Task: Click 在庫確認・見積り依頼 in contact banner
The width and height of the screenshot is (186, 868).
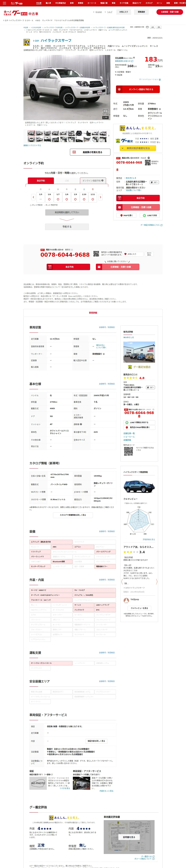Action: click(x=118, y=267)
